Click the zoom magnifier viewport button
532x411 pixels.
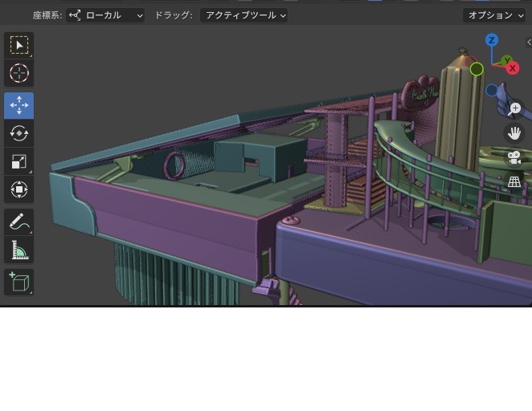pyautogui.click(x=514, y=109)
